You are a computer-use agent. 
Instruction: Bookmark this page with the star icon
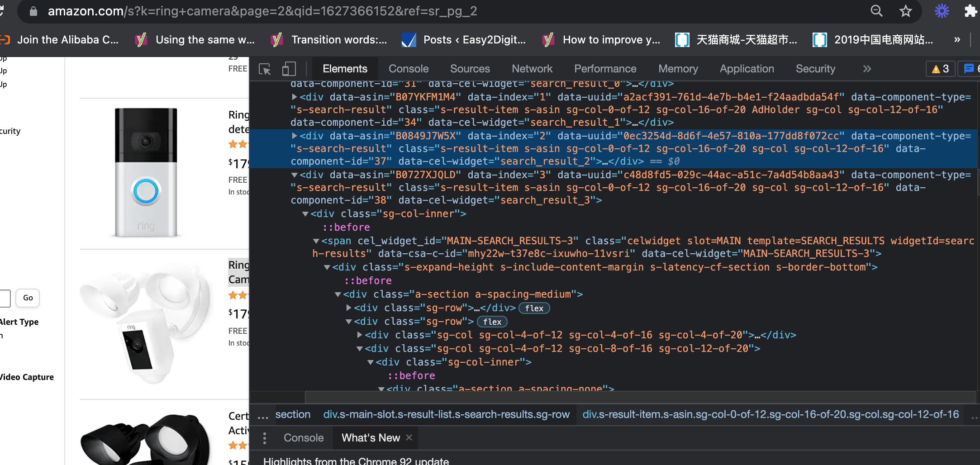click(905, 11)
